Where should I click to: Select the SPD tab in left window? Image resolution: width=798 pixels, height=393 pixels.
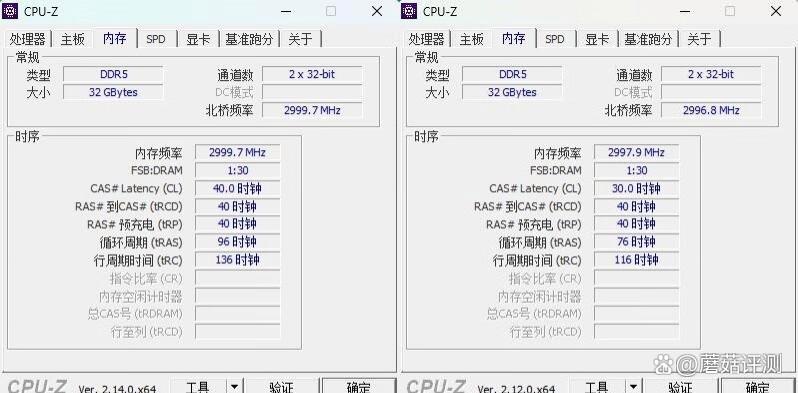[x=156, y=39]
